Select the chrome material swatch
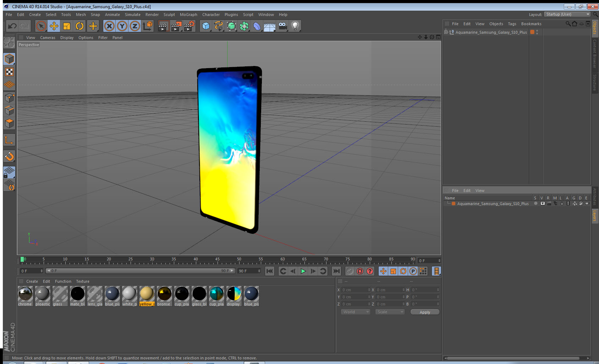The height and width of the screenshot is (364, 599). point(25,296)
